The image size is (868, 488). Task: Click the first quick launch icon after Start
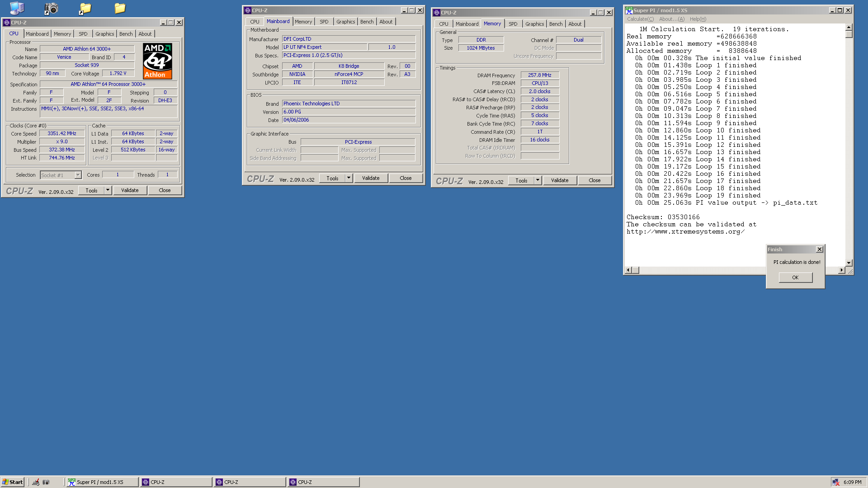(x=36, y=482)
